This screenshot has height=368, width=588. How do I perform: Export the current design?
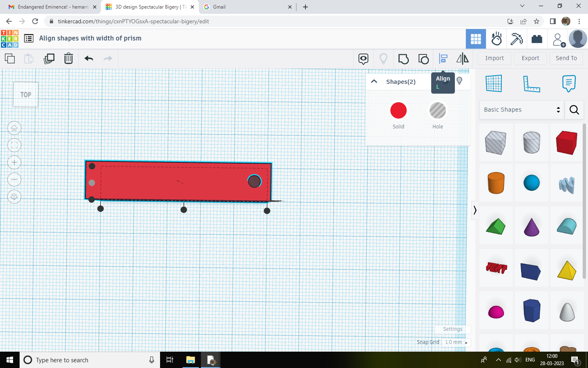pos(530,58)
